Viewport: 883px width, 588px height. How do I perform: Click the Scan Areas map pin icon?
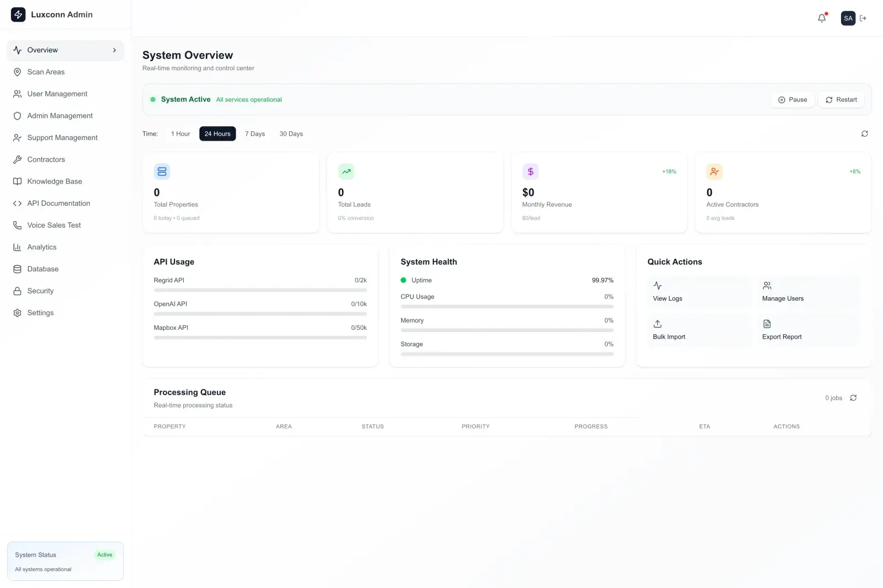17,72
